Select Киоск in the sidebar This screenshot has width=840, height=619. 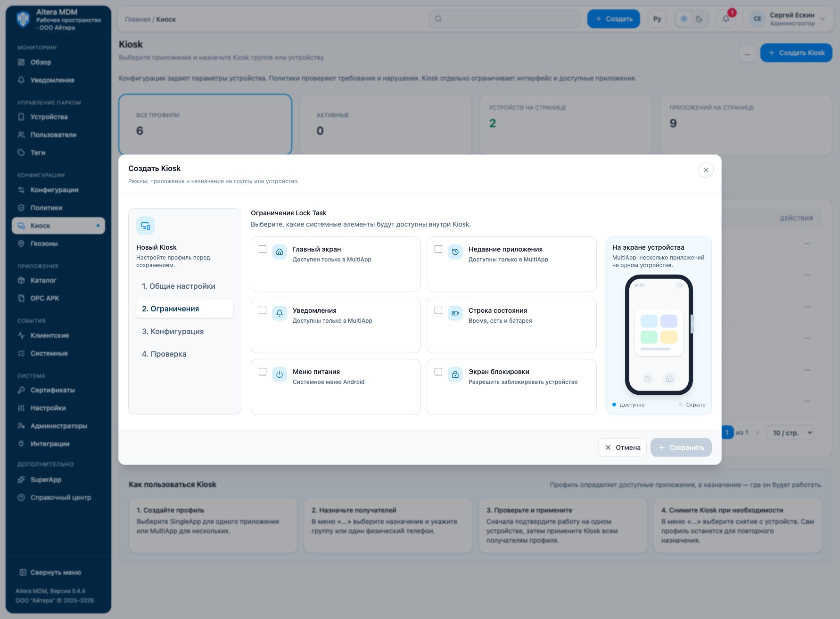coord(58,226)
